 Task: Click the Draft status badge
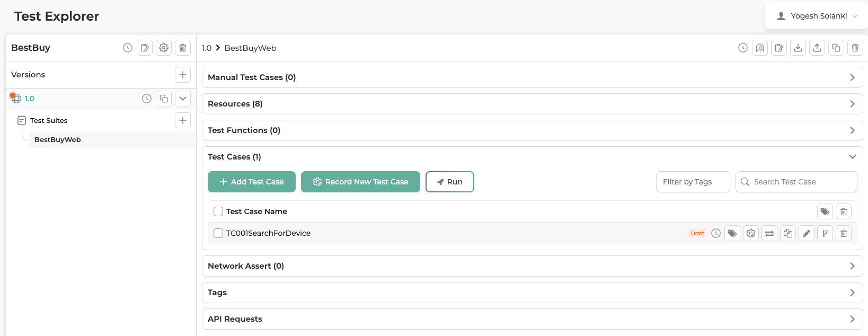pyautogui.click(x=697, y=233)
